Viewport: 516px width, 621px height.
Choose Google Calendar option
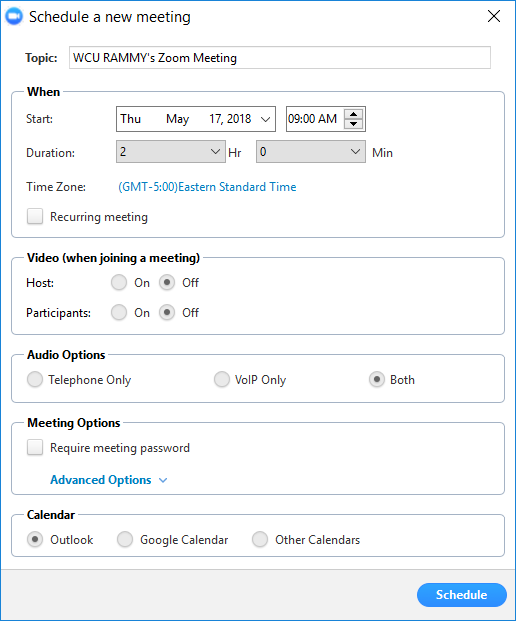click(125, 539)
